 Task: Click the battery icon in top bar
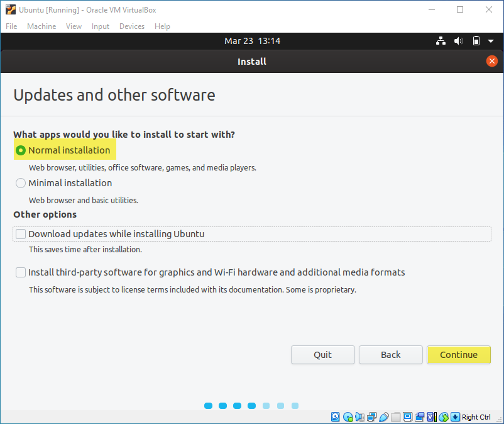tap(476, 41)
